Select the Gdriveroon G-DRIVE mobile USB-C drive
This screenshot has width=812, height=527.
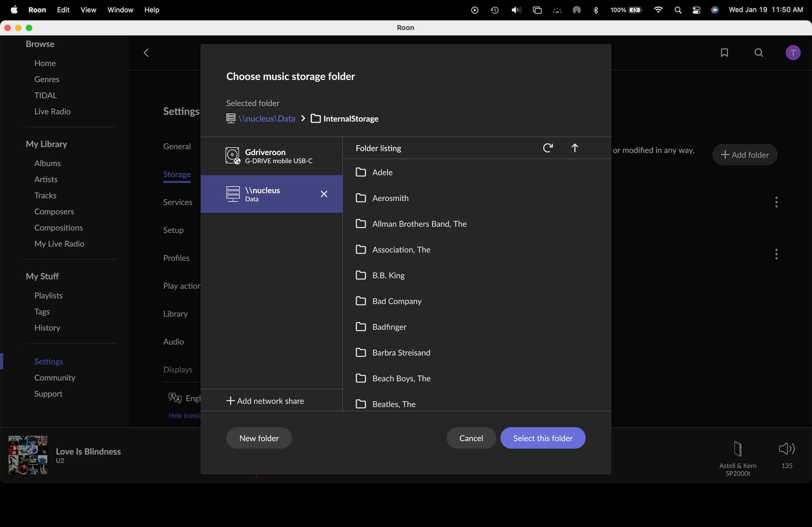272,156
